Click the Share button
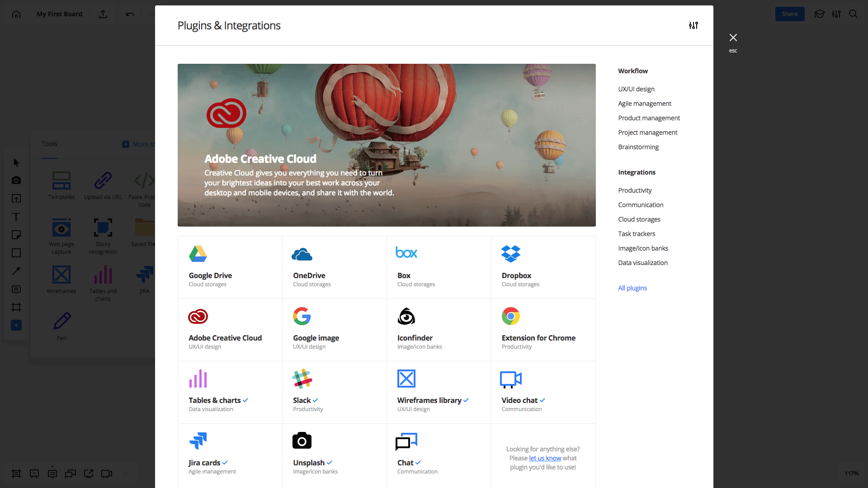Image resolution: width=868 pixels, height=488 pixels. (790, 14)
